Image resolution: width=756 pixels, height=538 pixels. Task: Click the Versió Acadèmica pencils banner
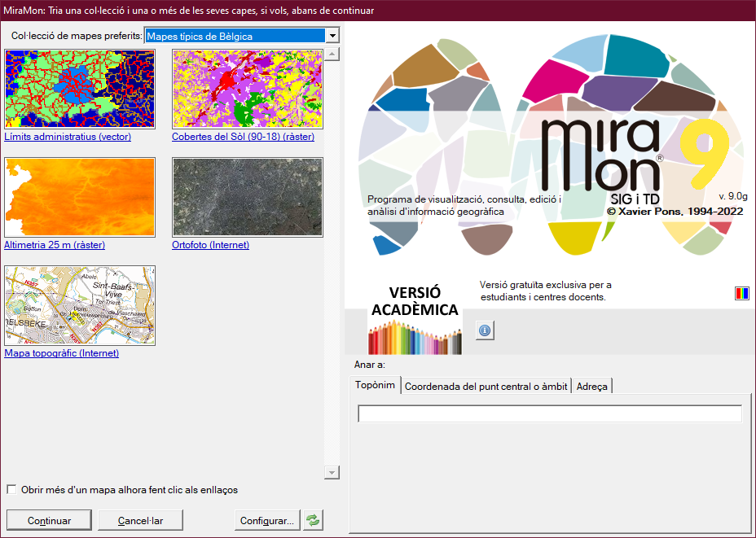[415, 319]
